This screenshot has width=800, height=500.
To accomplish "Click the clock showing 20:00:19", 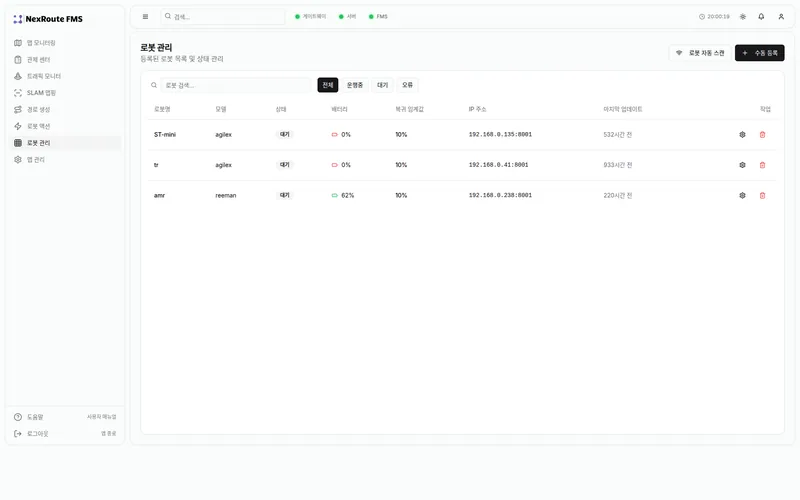I will (x=714, y=16).
